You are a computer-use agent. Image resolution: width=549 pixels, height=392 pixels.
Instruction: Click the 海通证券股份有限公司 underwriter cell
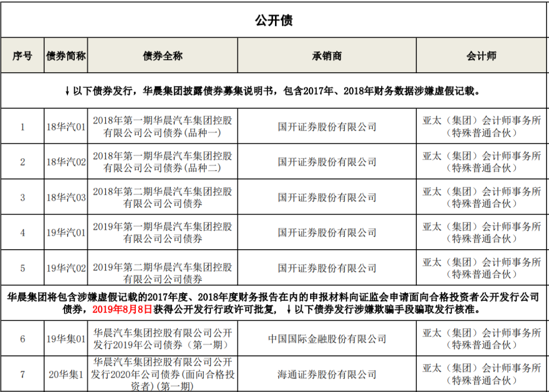pyautogui.click(x=327, y=375)
